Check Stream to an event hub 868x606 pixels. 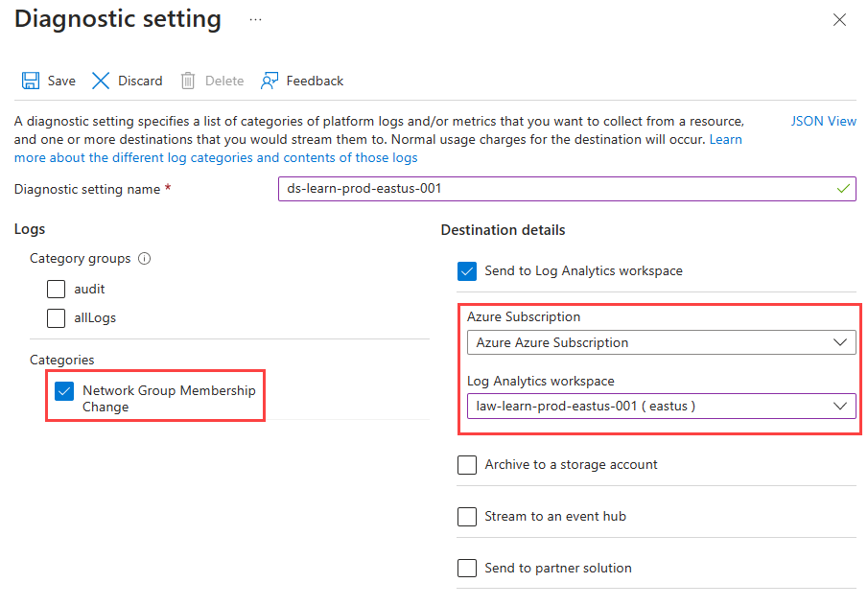(467, 516)
